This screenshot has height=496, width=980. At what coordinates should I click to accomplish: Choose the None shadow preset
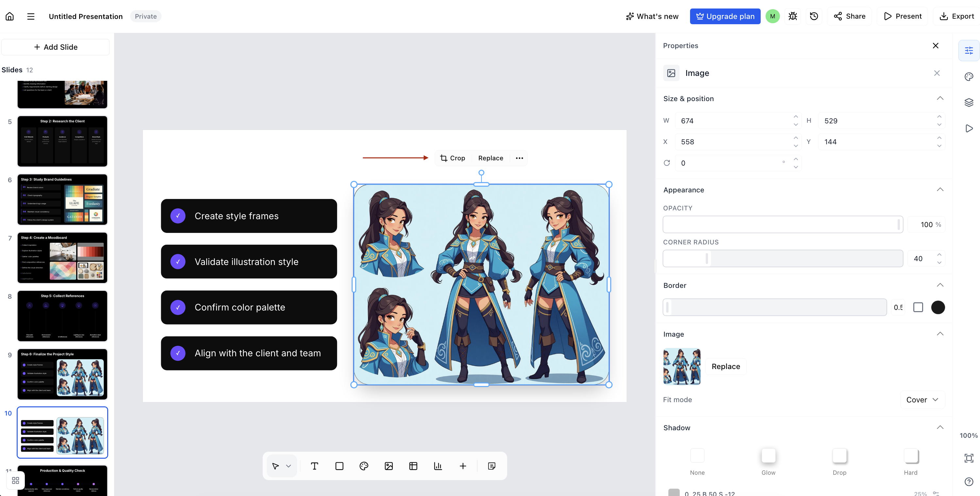click(x=697, y=461)
